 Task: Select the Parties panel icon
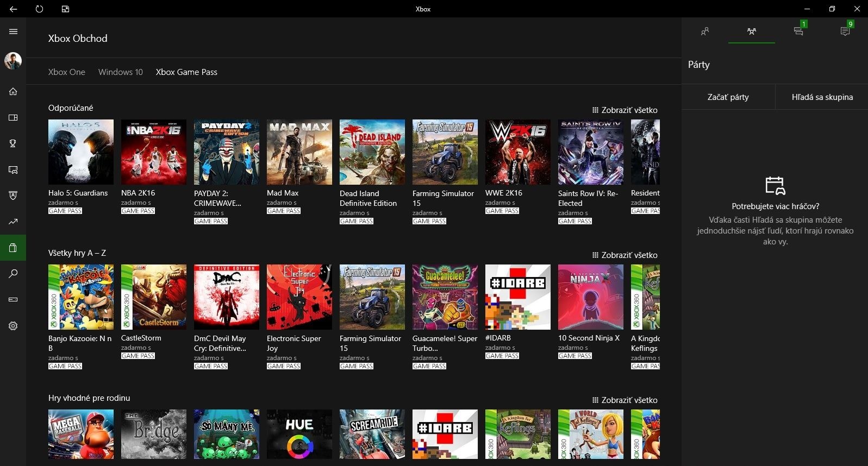752,32
